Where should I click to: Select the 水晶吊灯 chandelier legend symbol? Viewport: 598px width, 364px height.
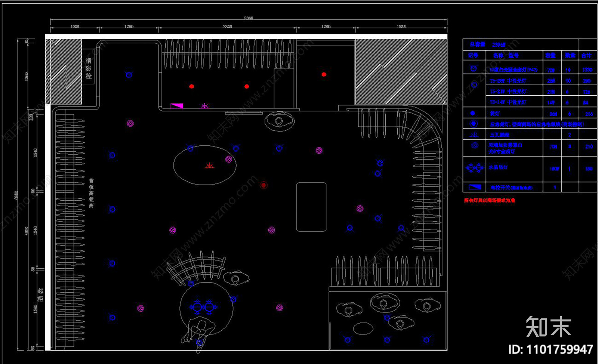coord(475,168)
